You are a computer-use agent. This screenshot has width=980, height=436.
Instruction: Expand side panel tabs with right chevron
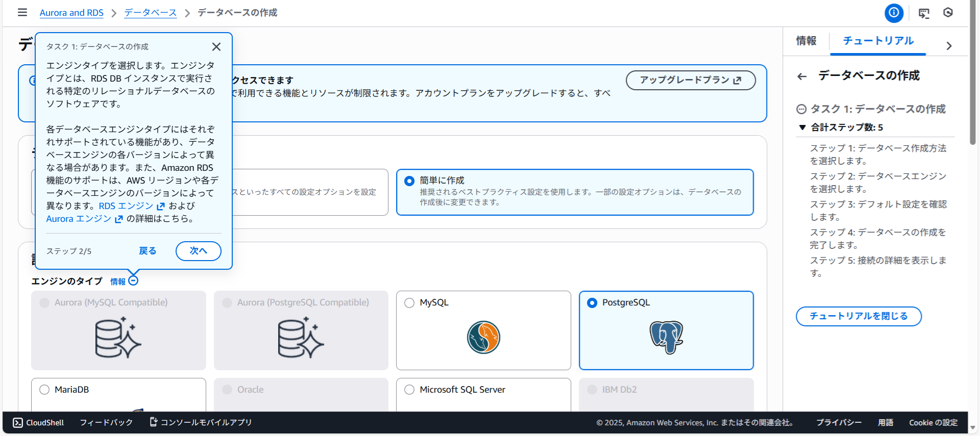coord(949,46)
